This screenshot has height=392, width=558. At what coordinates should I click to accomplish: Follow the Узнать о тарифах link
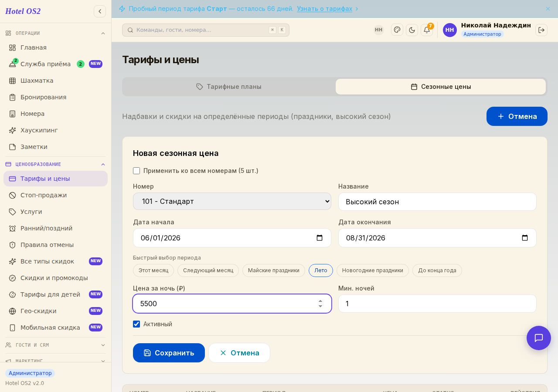tap(325, 9)
